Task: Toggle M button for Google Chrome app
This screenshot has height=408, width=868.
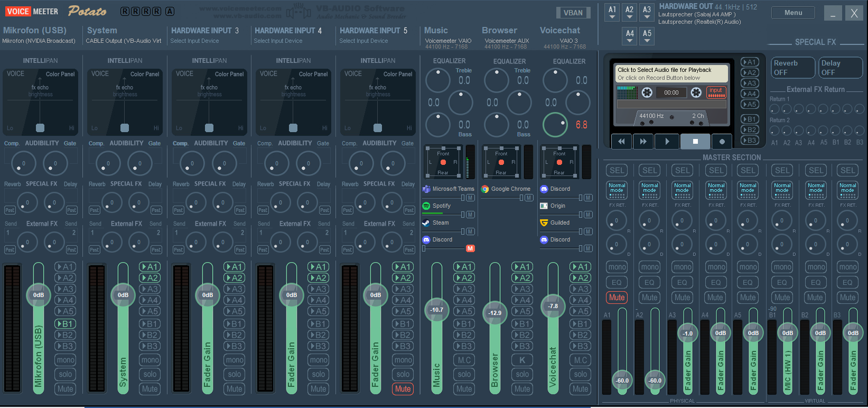Action: [x=529, y=198]
